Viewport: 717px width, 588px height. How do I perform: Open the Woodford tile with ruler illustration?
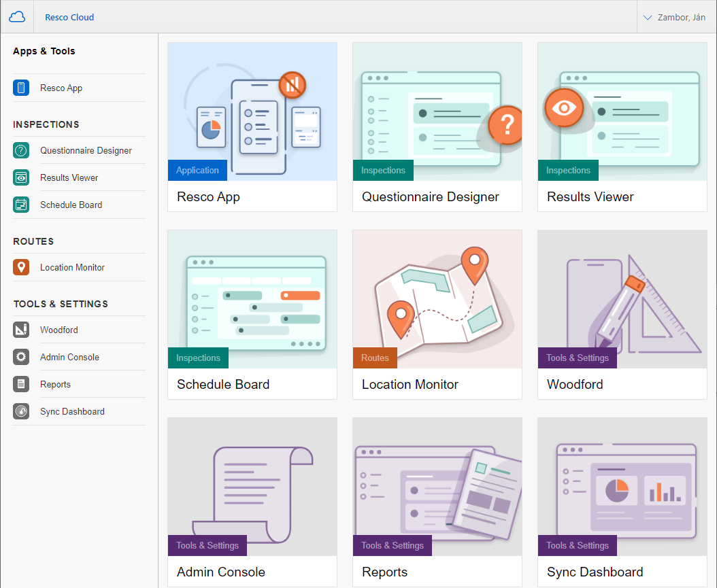622,299
